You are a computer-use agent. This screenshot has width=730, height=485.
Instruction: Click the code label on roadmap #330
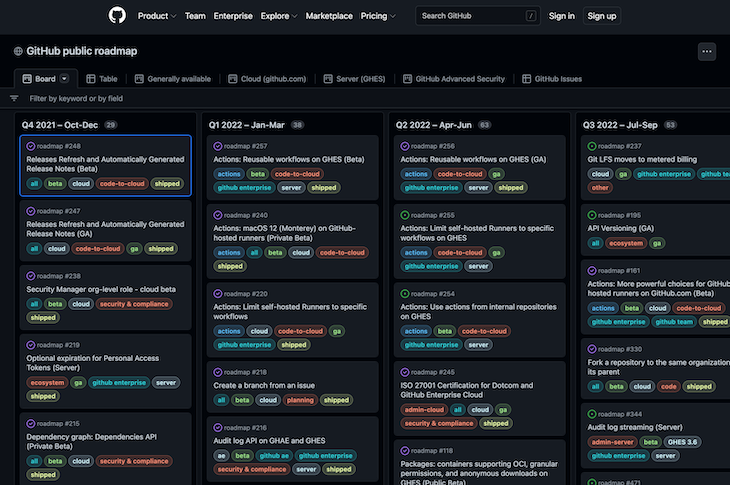pos(669,386)
